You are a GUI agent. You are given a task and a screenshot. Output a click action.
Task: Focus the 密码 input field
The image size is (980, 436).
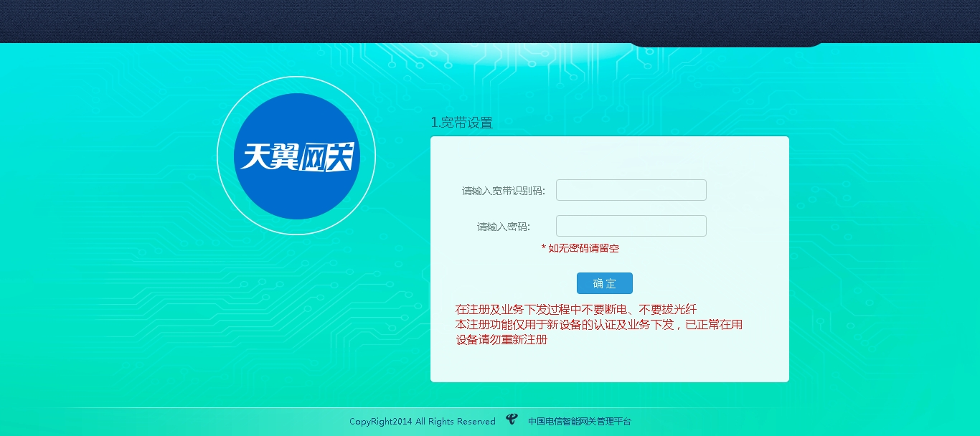(x=631, y=226)
